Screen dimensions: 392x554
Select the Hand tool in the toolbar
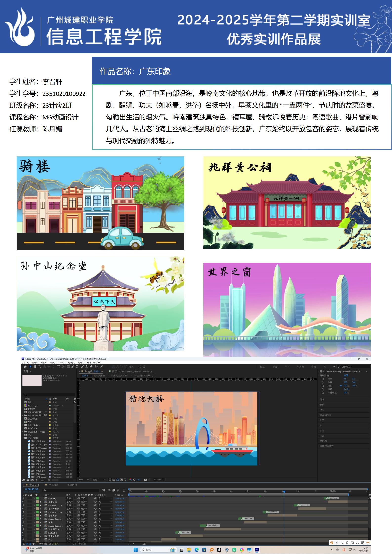click(x=35, y=367)
